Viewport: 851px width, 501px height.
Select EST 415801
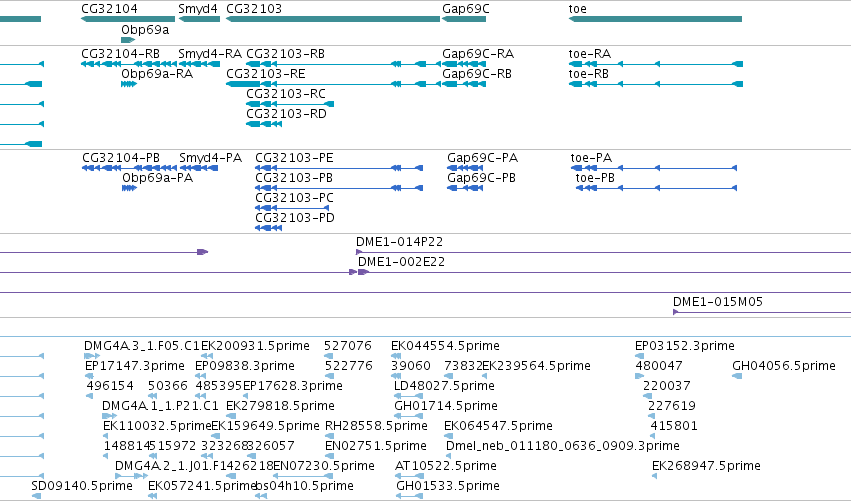point(674,427)
